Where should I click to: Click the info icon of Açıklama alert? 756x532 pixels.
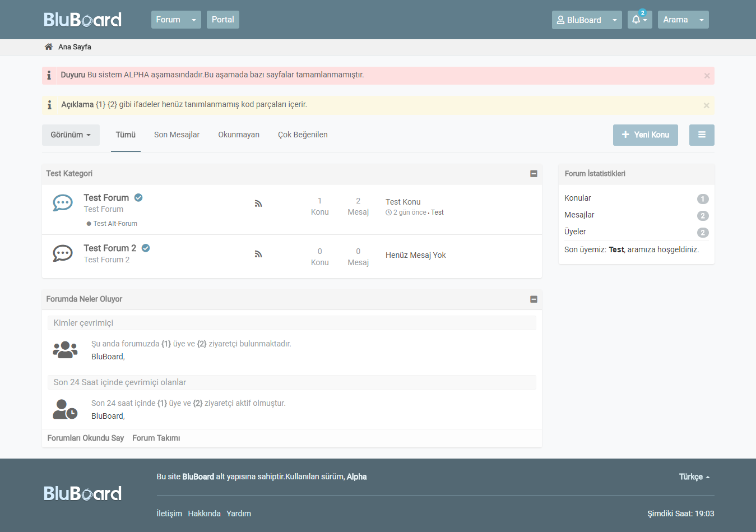coord(49,105)
